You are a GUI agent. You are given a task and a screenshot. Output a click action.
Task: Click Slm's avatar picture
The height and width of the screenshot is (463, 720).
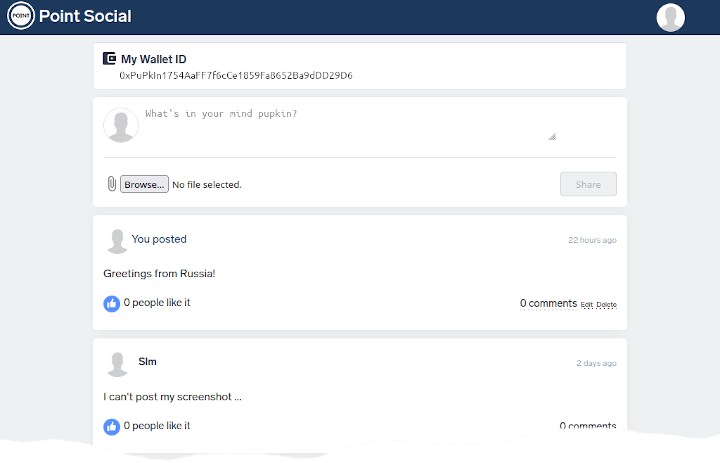117,364
